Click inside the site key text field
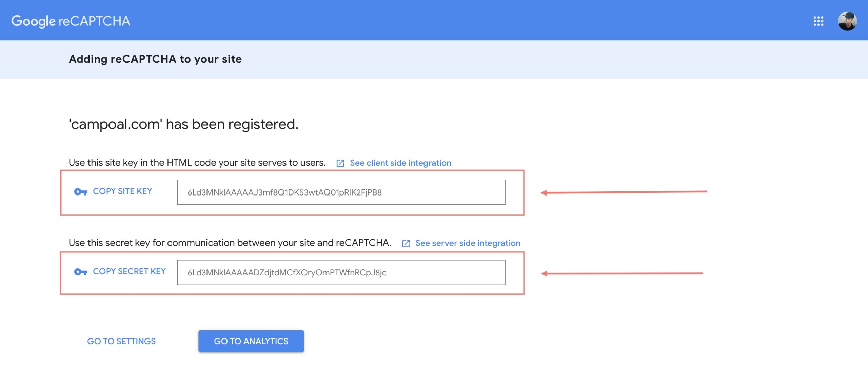Screen dimensions: 868x390 [x=341, y=192]
